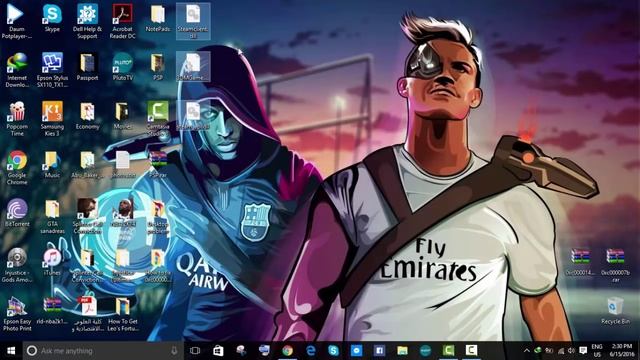640x360 pixels.
Task: Select the Dell Help & Support shortcut
Action: tap(87, 21)
